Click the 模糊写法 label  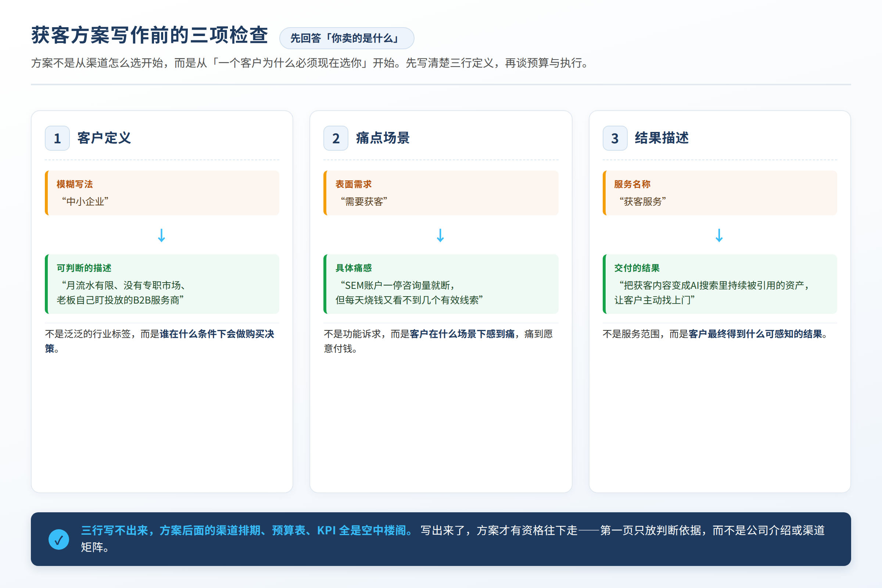75,184
